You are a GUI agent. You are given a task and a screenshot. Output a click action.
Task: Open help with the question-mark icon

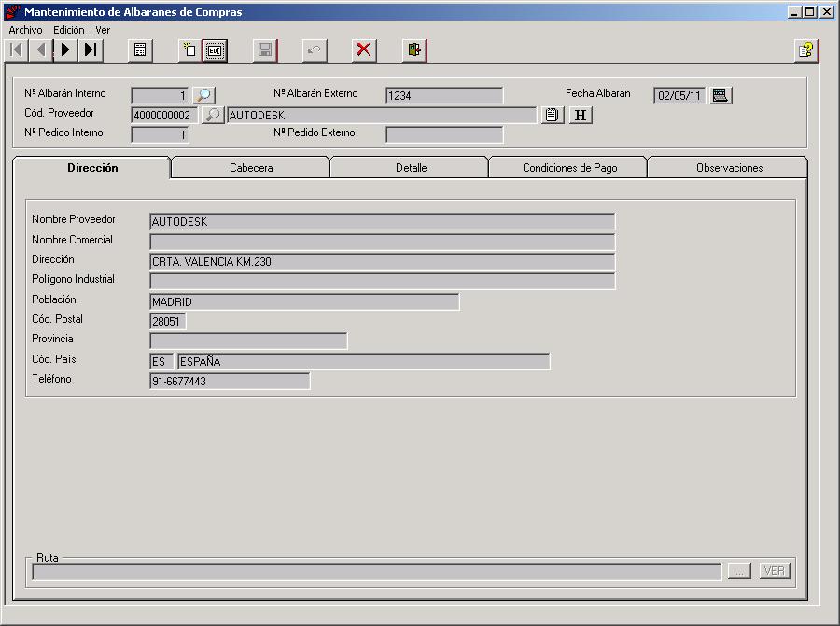point(806,50)
